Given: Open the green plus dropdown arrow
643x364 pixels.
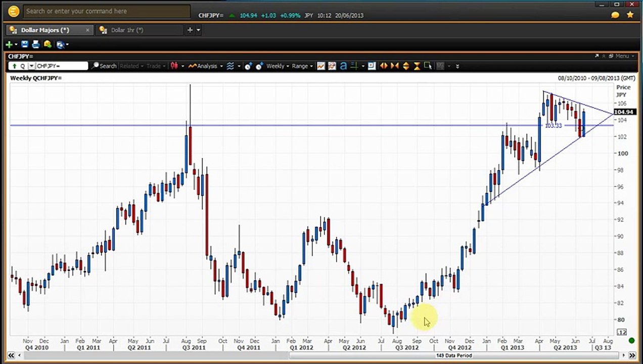Looking at the screenshot, I should 16,44.
